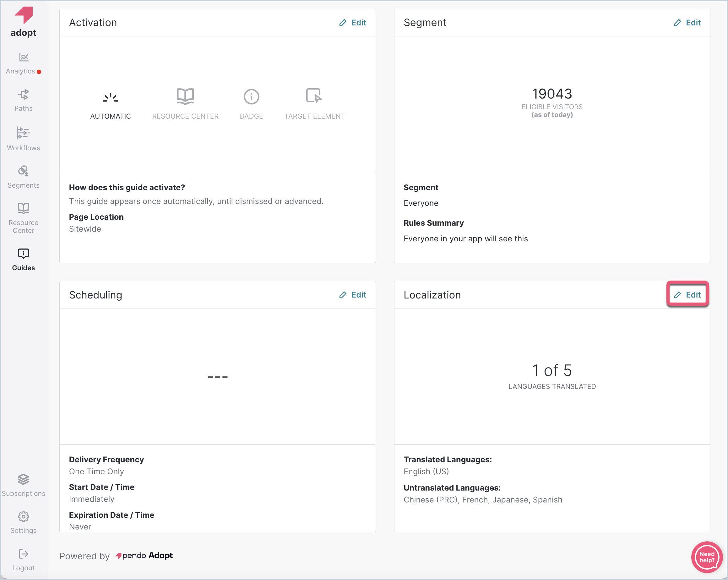Image resolution: width=728 pixels, height=580 pixels.
Task: Open the Resource Center sidebar item
Action: point(23,218)
